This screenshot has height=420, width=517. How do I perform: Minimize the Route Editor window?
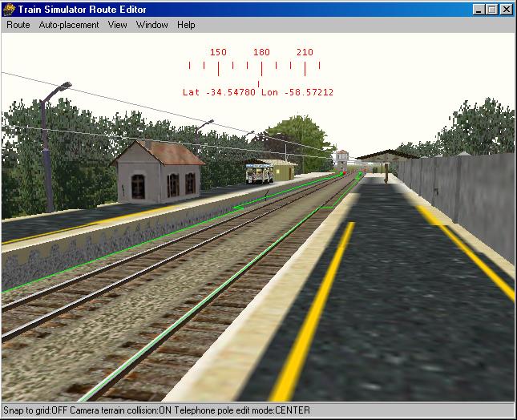(x=479, y=10)
